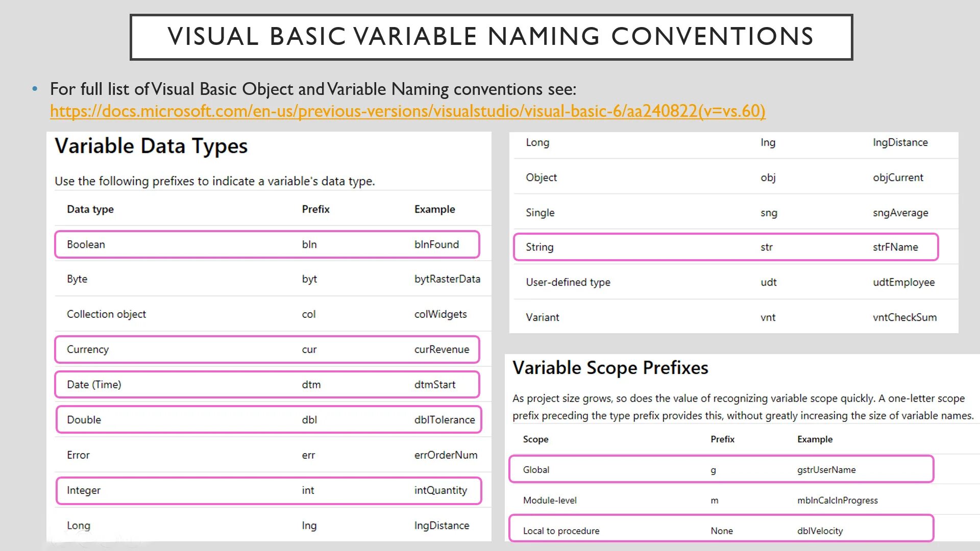This screenshot has width=980, height=551.
Task: Click the 'blnFound' example cell
Action: tap(436, 244)
